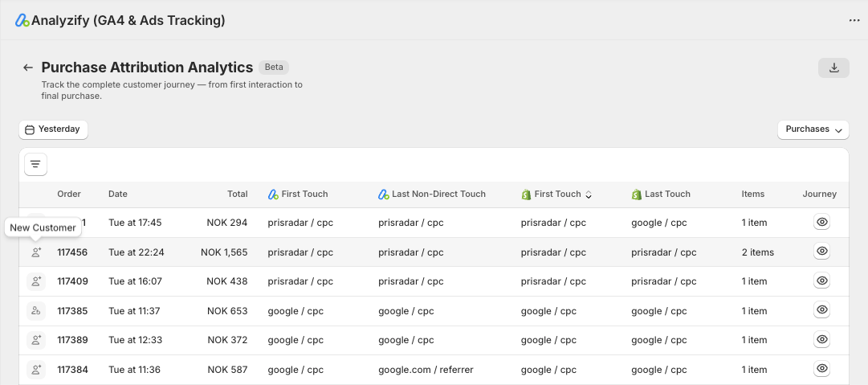Open the Yesterday date range picker
This screenshot has width=868, height=385.
click(53, 129)
